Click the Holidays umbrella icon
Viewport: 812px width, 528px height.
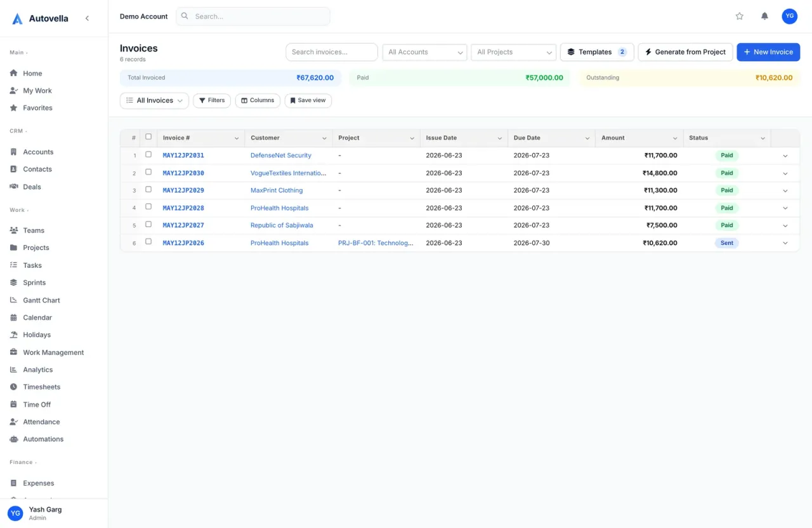click(x=14, y=334)
